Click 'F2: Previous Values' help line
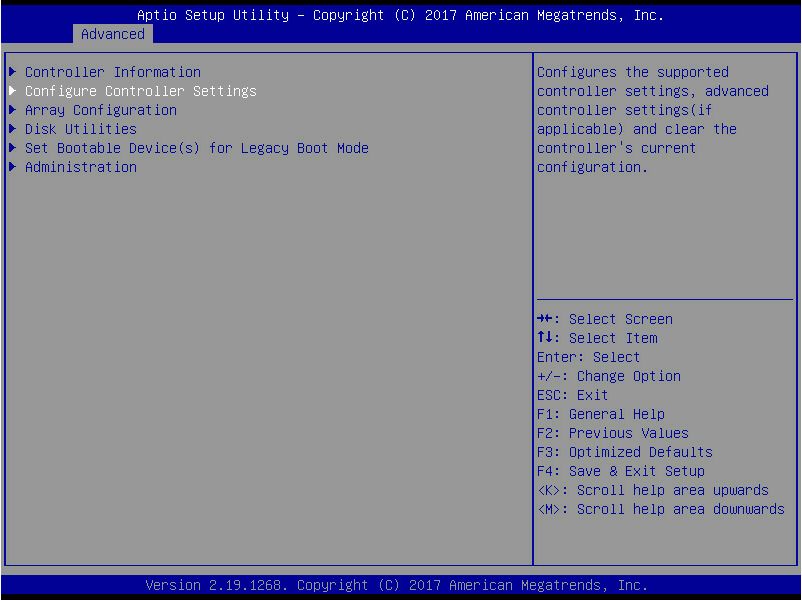 pos(613,433)
